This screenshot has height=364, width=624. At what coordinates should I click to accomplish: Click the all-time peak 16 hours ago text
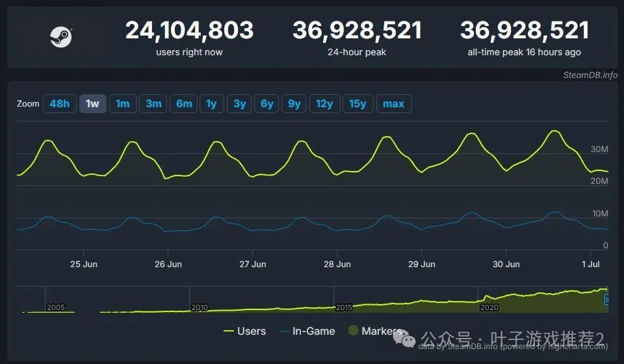524,52
